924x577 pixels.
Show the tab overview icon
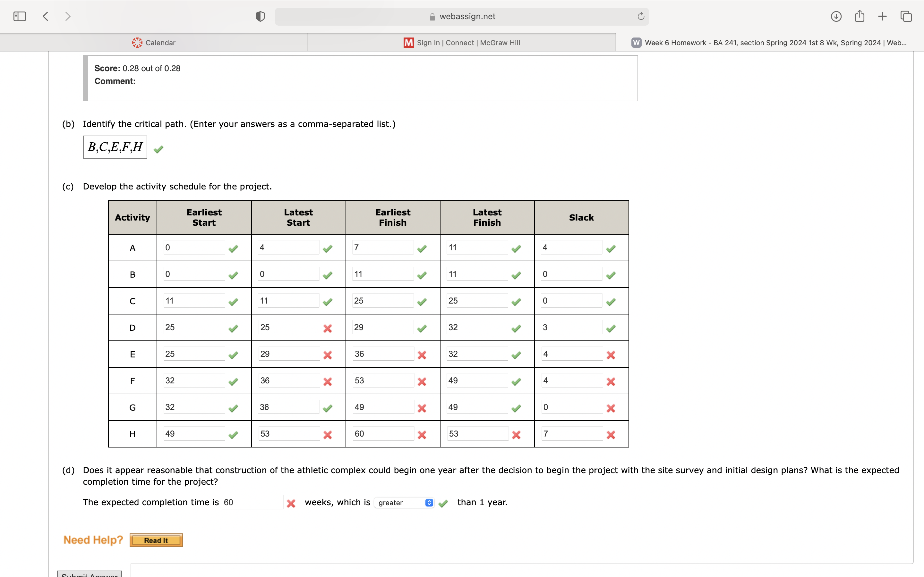click(x=906, y=16)
